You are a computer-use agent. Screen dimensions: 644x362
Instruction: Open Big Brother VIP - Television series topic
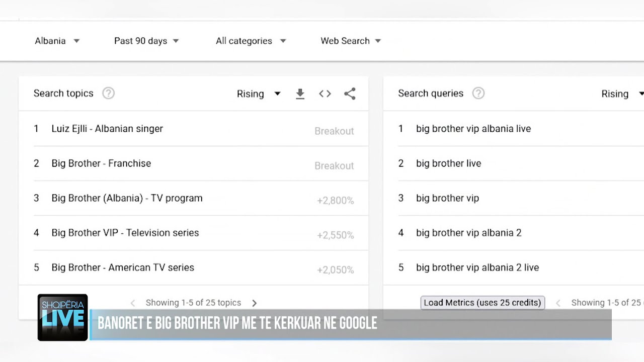[x=125, y=233]
